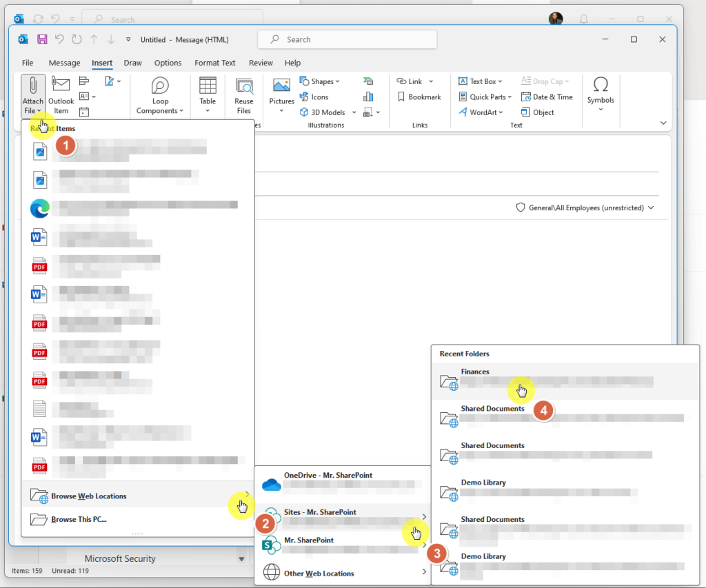Switch to the File tab
The height and width of the screenshot is (588, 706).
pos(28,63)
